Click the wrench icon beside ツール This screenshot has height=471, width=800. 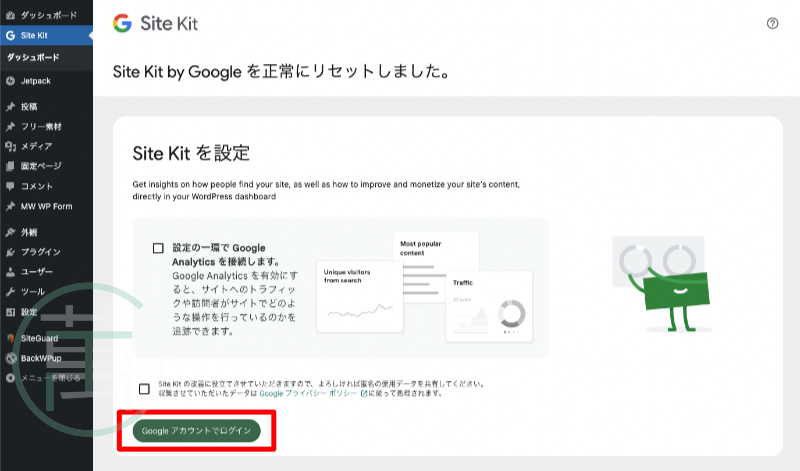[x=10, y=292]
